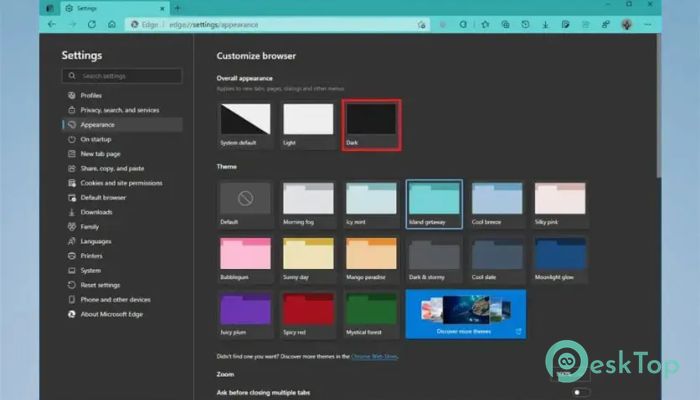Open the Settings and more ellipsis menu

[x=647, y=25]
